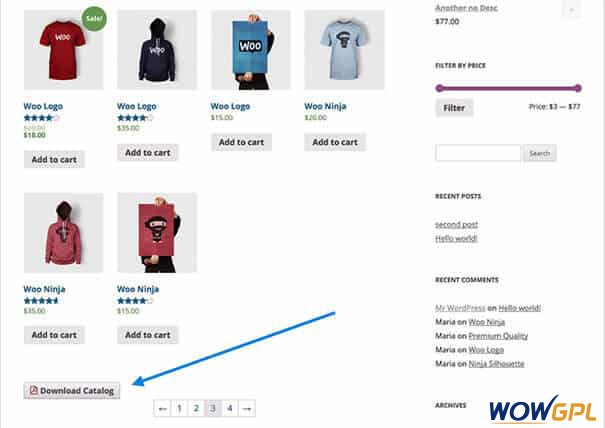The image size is (605, 428).
Task: Go to next page with right arrow
Action: (247, 408)
